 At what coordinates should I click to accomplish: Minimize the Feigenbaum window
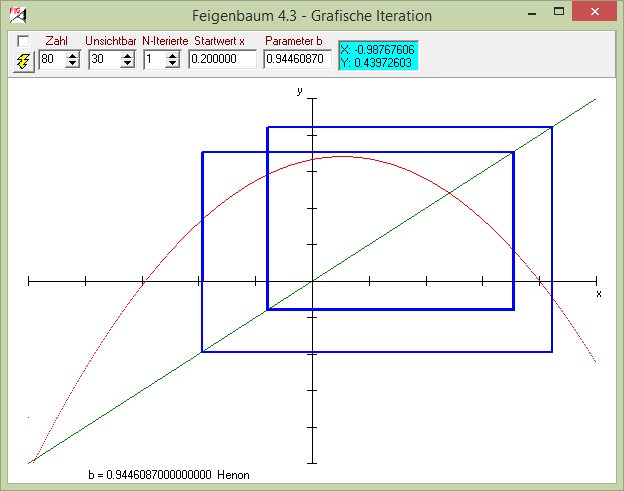coord(532,13)
